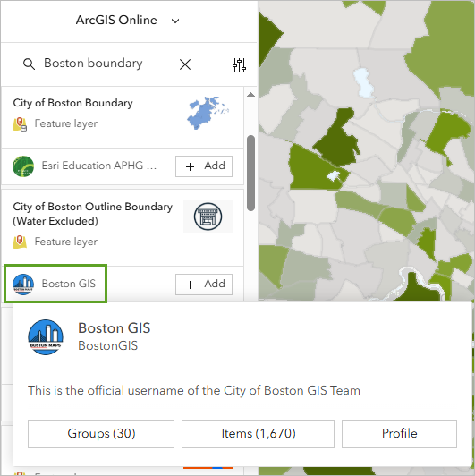The image size is (475, 476).
Task: Click the Outline Boundary layer thumbnail
Action: coord(208,217)
